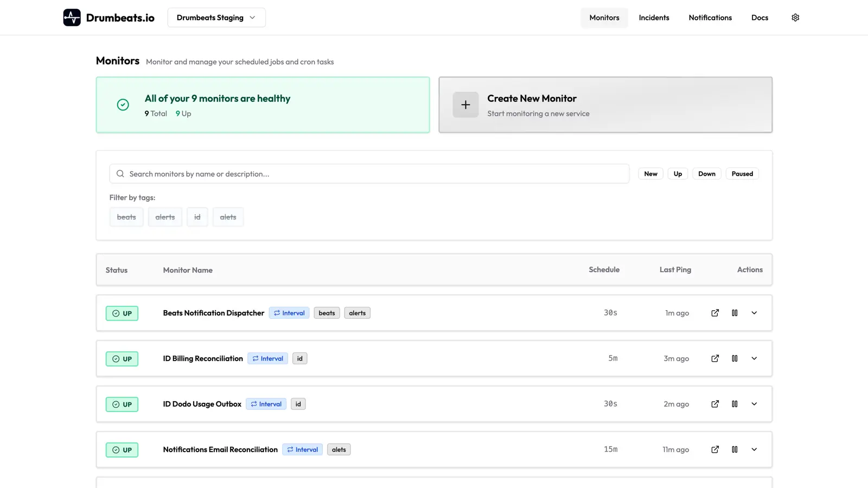868x488 pixels.
Task: Click the Actions column header
Action: [x=750, y=269]
